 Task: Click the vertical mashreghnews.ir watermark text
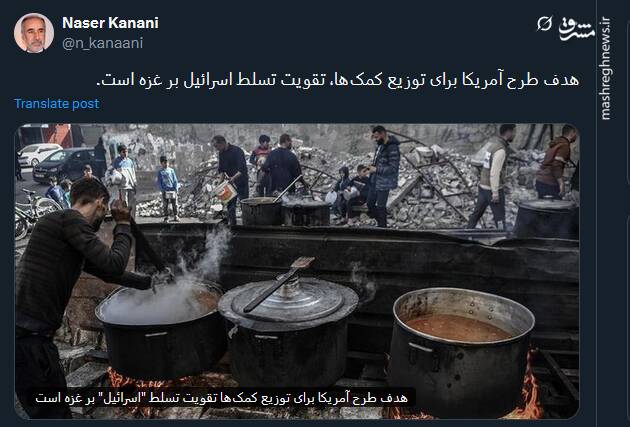coord(605,68)
